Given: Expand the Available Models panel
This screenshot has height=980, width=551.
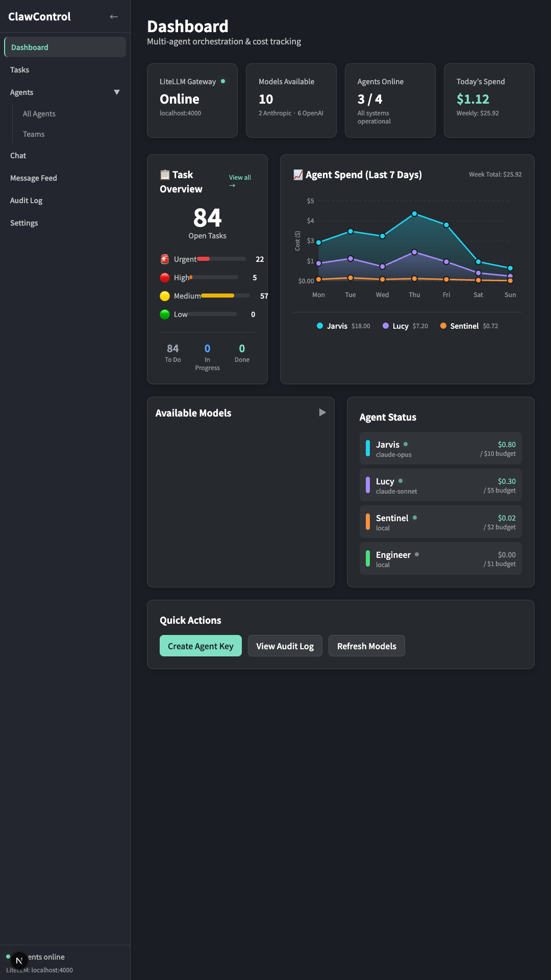Looking at the screenshot, I should [322, 412].
